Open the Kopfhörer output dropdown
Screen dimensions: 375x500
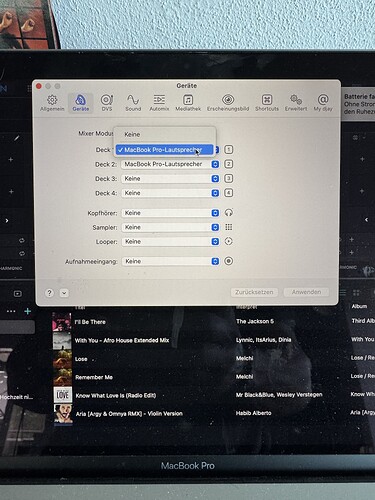[x=170, y=213]
